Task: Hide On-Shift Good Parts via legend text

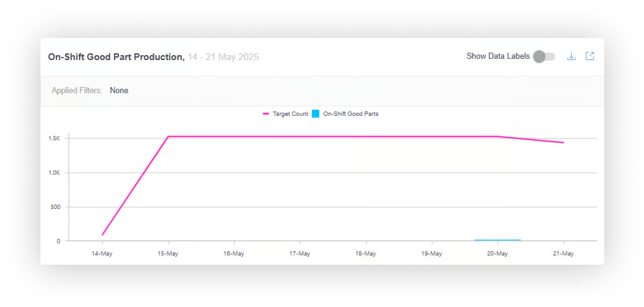Action: point(350,114)
